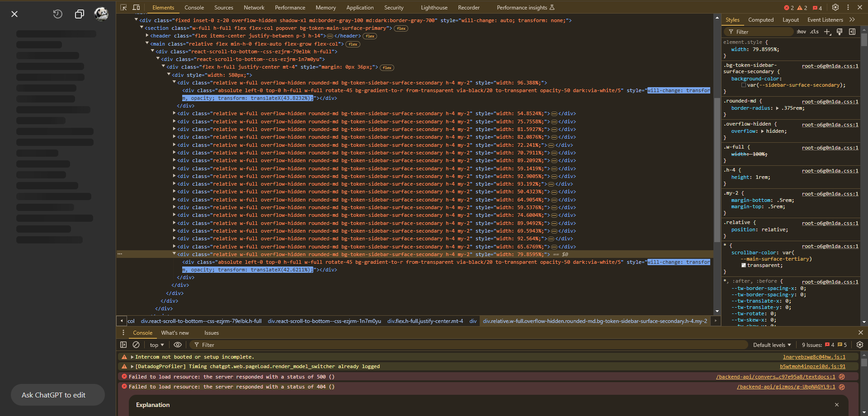Screen dimensions: 868x416
Task: Open the history clock icon in ChatGPT sidebar
Action: 57,14
